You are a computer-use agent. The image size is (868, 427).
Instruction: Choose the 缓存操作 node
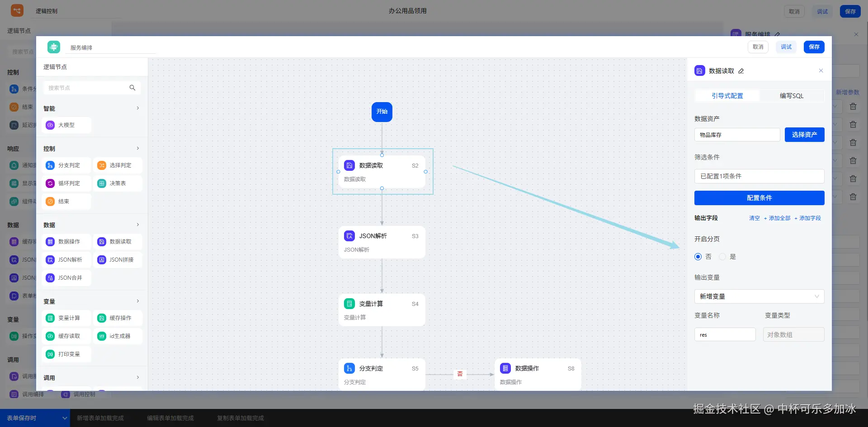tap(118, 318)
